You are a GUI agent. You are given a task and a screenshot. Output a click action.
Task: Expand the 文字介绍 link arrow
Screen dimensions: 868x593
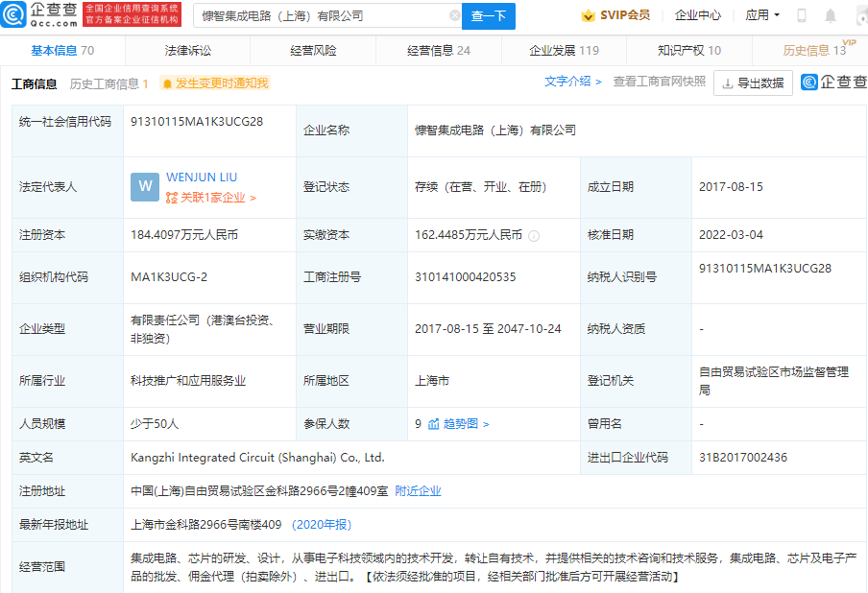click(x=573, y=82)
